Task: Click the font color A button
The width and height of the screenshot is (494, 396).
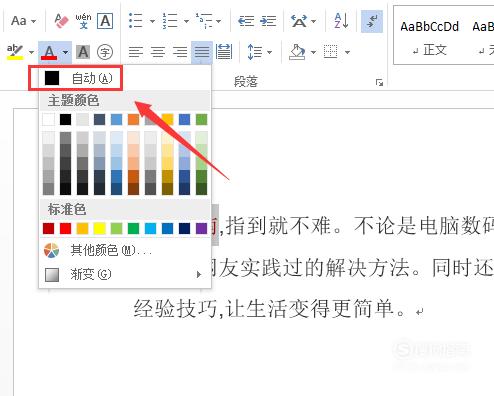Action: [49, 52]
